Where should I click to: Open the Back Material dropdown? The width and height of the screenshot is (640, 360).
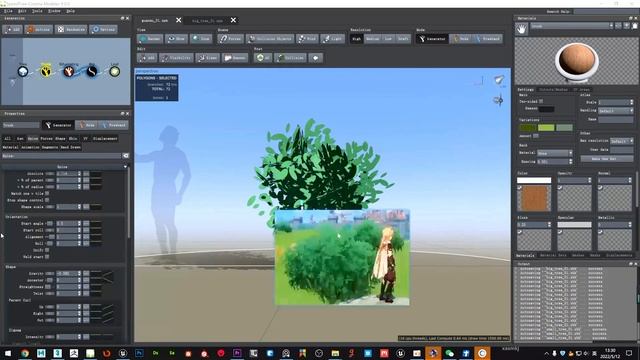[555, 153]
